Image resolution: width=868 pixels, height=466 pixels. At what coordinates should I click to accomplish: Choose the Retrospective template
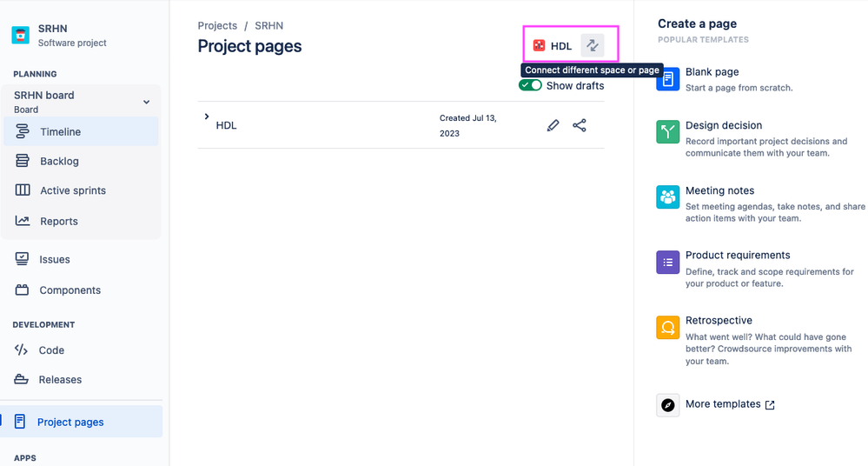719,320
